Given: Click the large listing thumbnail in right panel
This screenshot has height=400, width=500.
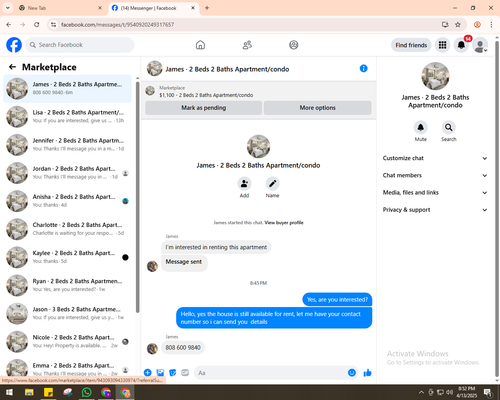Looking at the screenshot, I should [x=435, y=76].
